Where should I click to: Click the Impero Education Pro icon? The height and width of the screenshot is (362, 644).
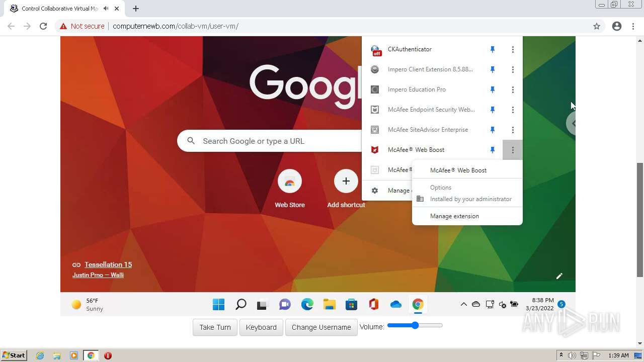click(375, 89)
